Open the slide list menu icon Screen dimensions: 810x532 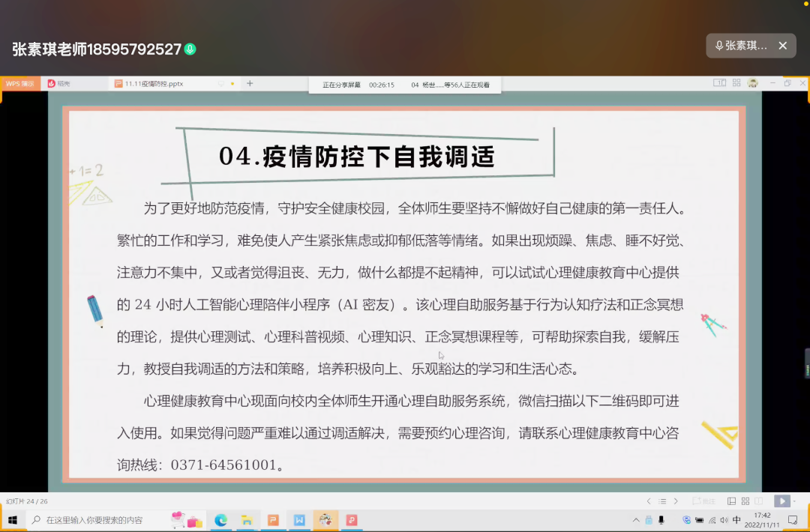coord(662,501)
